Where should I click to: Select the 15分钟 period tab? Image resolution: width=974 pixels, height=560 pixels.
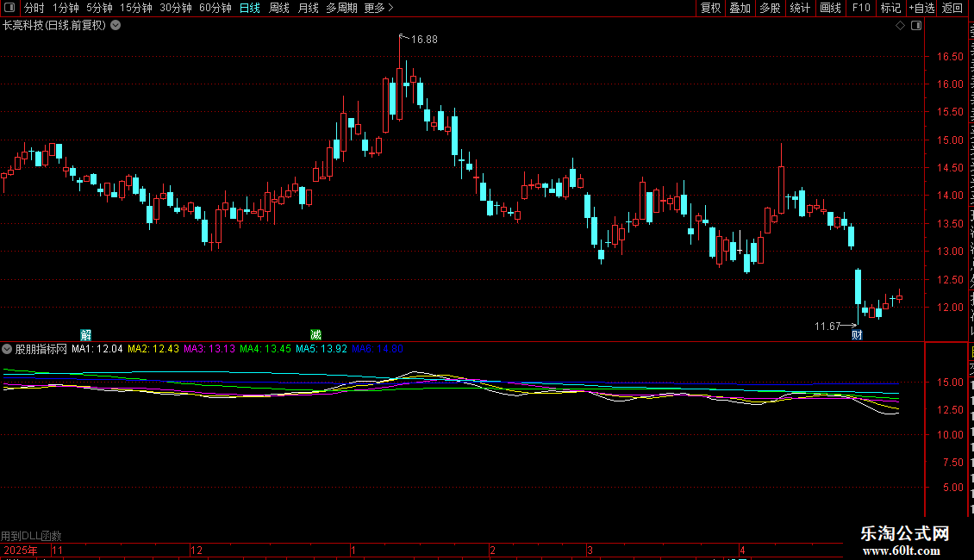[135, 8]
